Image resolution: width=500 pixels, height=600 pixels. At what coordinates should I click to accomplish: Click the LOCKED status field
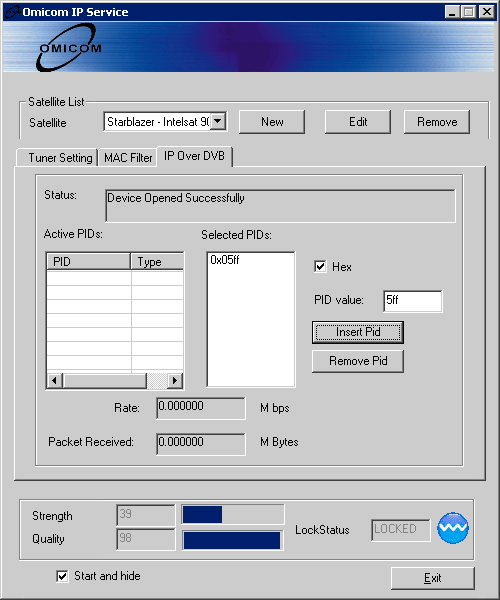[x=401, y=530]
